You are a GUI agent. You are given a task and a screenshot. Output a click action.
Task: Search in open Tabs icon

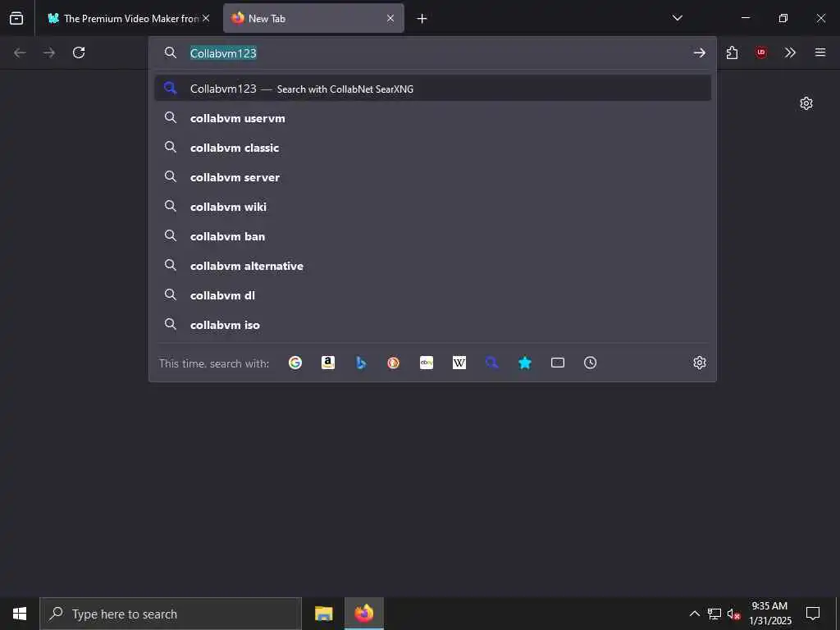558,363
